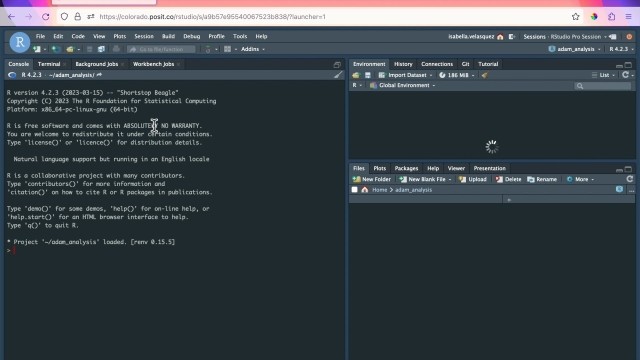Toggle the select-all files checkbox
640x360 pixels.
[x=354, y=190]
